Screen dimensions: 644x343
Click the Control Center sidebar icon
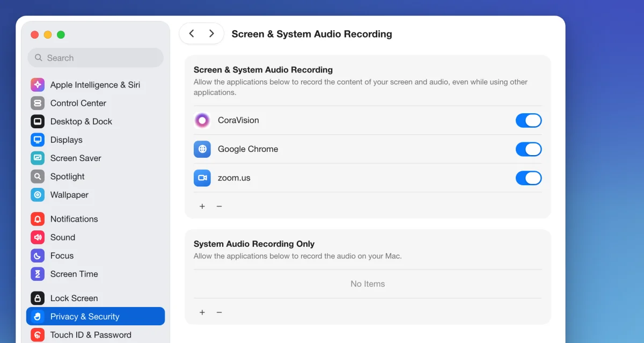(38, 103)
